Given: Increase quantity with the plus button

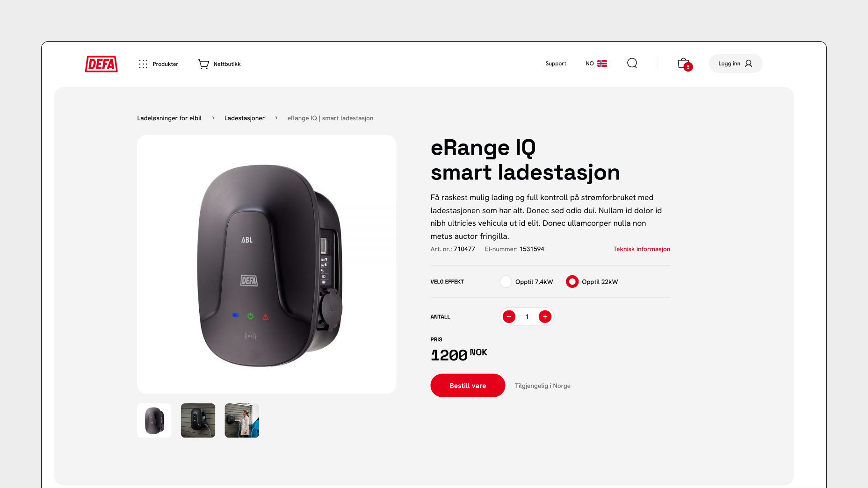Looking at the screenshot, I should click(x=545, y=317).
